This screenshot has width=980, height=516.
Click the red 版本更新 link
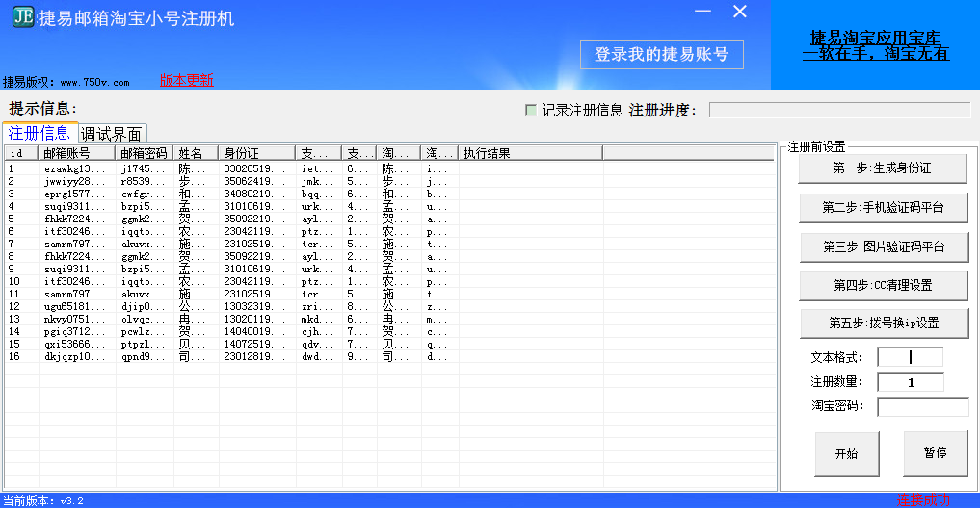pyautogui.click(x=186, y=80)
